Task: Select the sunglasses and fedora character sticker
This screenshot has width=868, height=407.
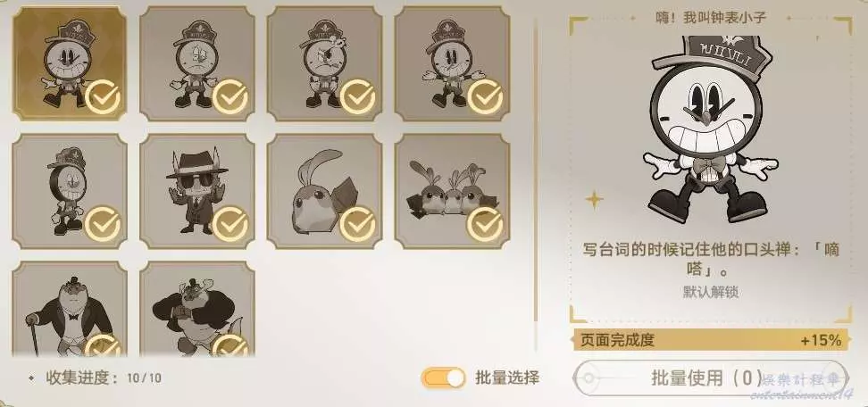Action: point(197,191)
